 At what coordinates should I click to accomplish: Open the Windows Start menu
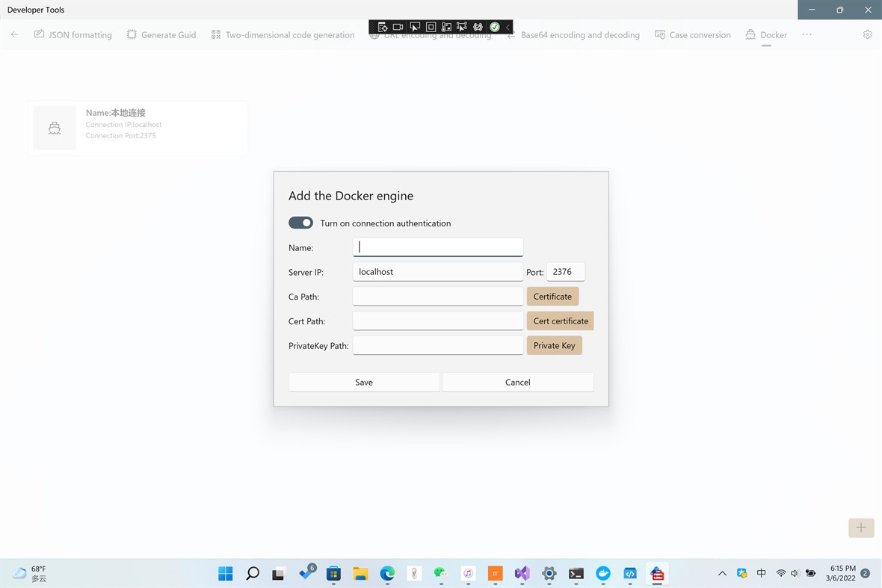(x=226, y=573)
